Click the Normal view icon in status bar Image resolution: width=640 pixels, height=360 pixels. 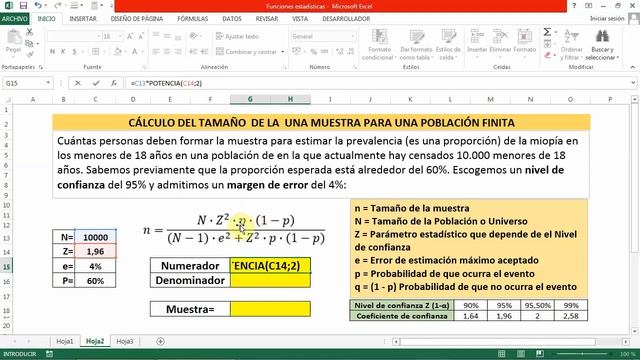pos(502,354)
